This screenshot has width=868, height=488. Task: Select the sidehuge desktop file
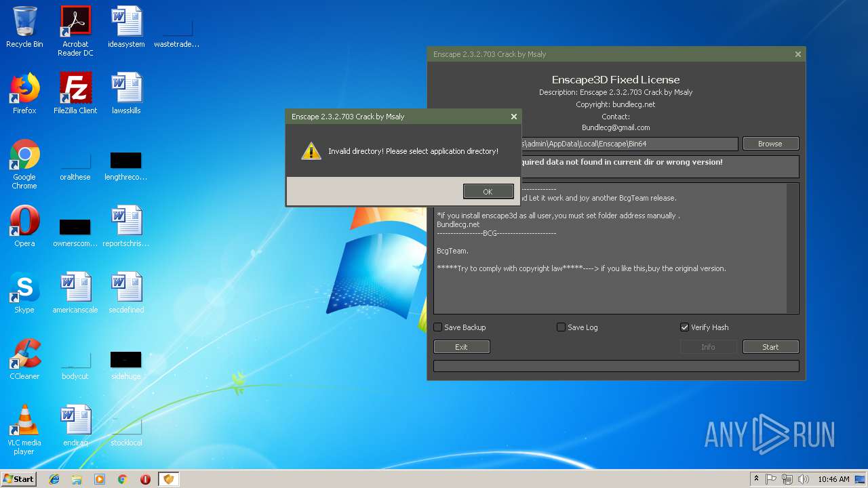tap(126, 365)
